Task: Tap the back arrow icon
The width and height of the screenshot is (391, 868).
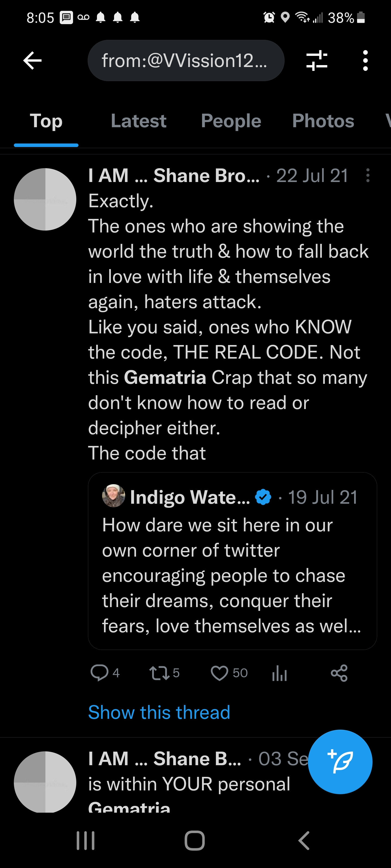Action: coord(32,61)
